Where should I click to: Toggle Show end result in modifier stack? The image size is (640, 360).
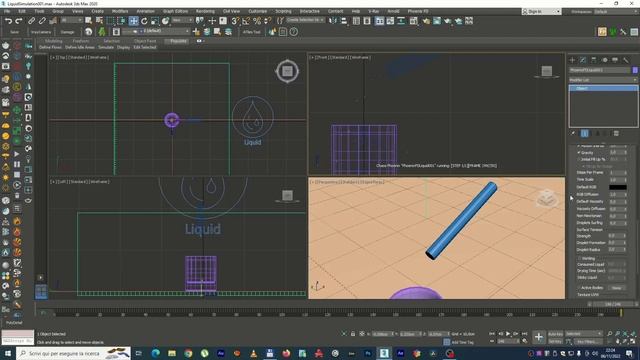584,133
